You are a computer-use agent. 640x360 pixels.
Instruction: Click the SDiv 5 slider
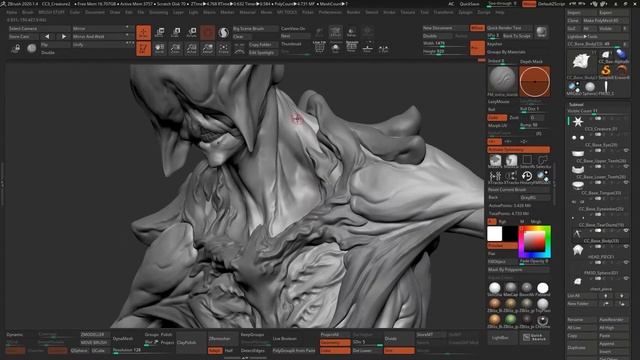(367, 342)
